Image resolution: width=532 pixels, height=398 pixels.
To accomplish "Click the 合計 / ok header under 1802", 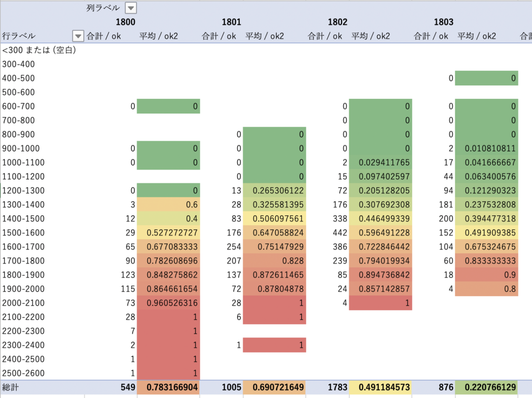I will point(325,36).
